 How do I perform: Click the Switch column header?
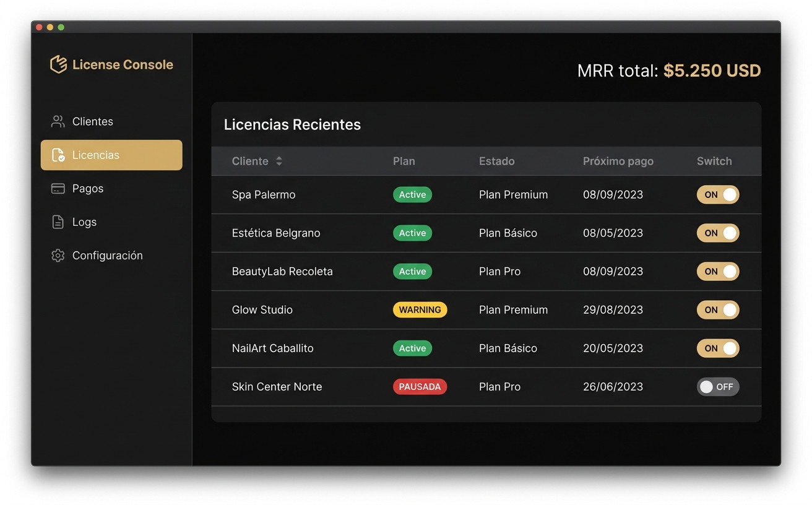714,161
